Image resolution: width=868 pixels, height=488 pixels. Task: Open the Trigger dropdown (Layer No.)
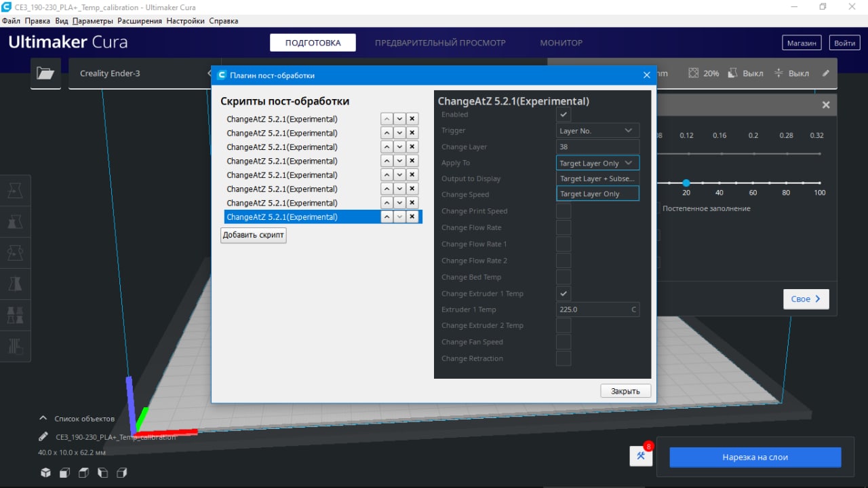pyautogui.click(x=597, y=130)
